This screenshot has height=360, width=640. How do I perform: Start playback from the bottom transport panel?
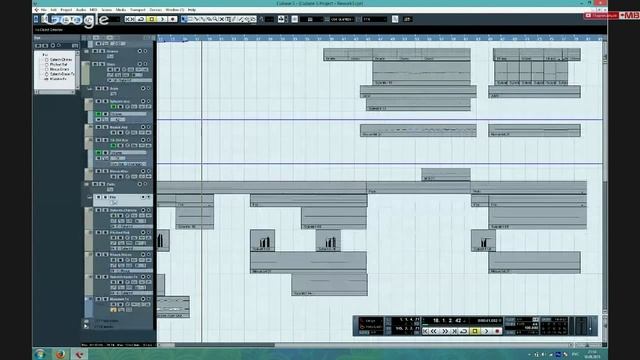pos(486,331)
